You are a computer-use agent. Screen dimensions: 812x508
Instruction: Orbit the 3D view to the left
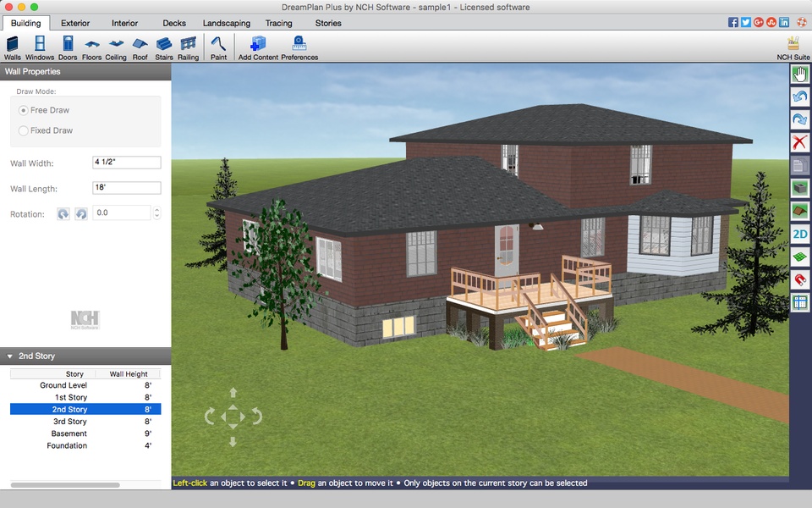pos(210,417)
